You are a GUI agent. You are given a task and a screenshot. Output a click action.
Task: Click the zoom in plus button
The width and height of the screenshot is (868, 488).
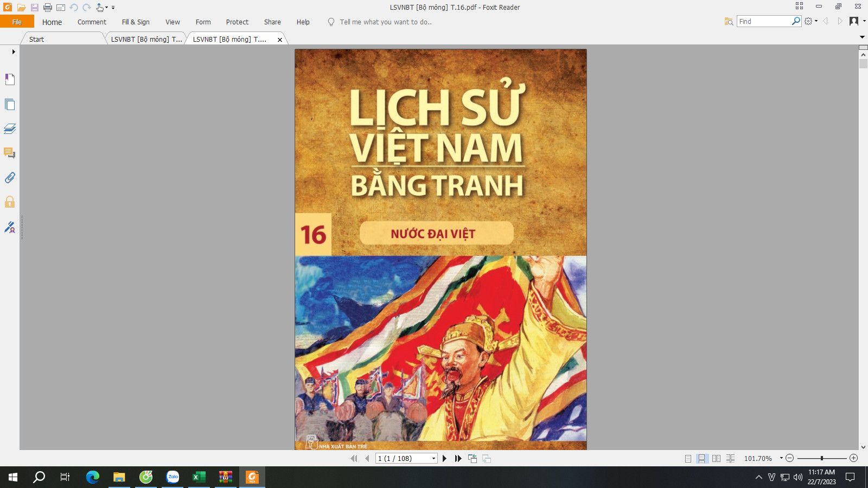coord(853,458)
